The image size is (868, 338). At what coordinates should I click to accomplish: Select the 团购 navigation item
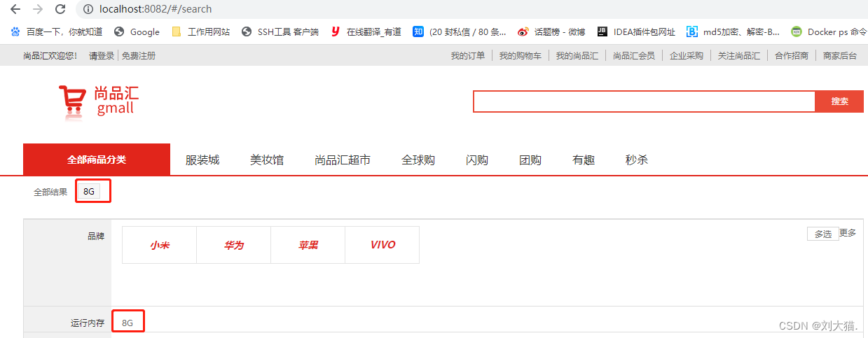[x=530, y=160]
